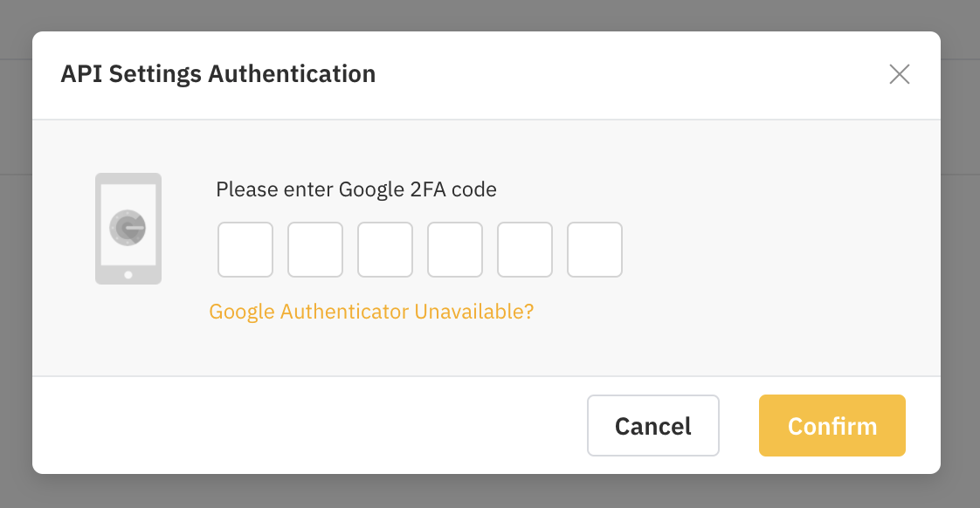Click the dimmed backdrop below the dialog
This screenshot has width=980, height=508.
490,491
